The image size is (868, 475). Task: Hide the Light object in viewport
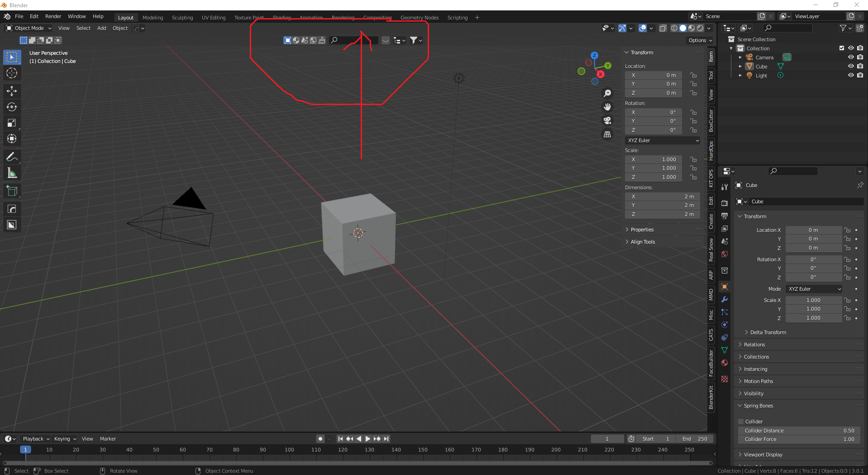[851, 75]
